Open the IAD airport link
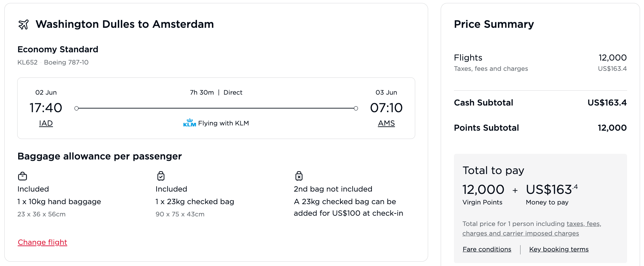 pos(46,123)
